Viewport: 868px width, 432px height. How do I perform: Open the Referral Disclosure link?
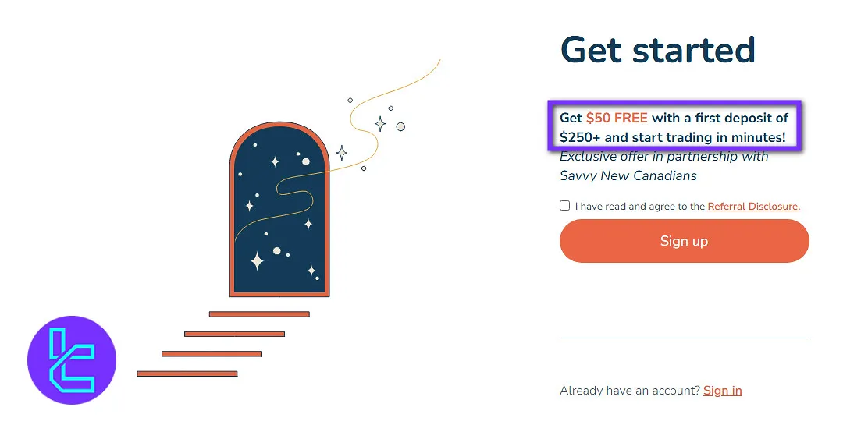tap(753, 207)
